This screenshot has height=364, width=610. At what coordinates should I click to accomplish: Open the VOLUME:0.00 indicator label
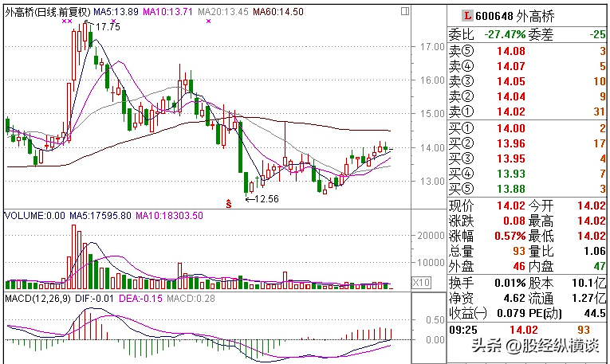(35, 216)
